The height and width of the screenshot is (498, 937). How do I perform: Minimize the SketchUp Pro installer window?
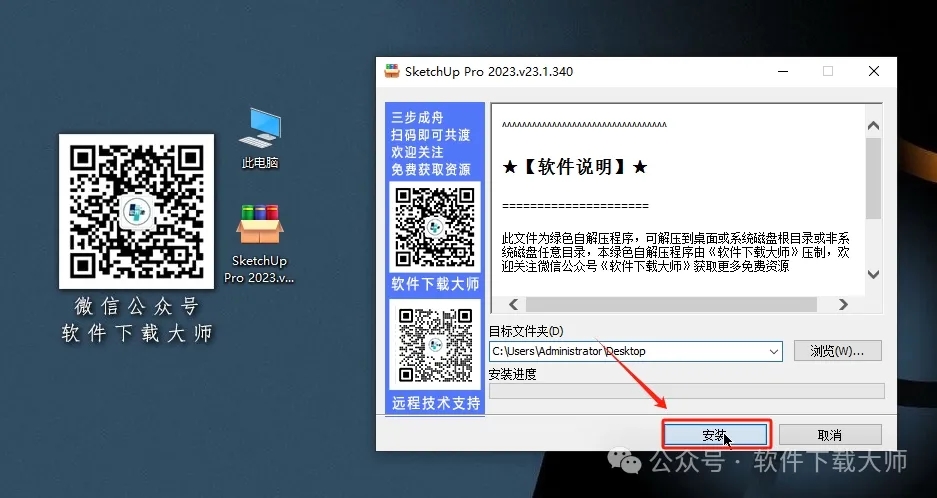[x=783, y=71]
